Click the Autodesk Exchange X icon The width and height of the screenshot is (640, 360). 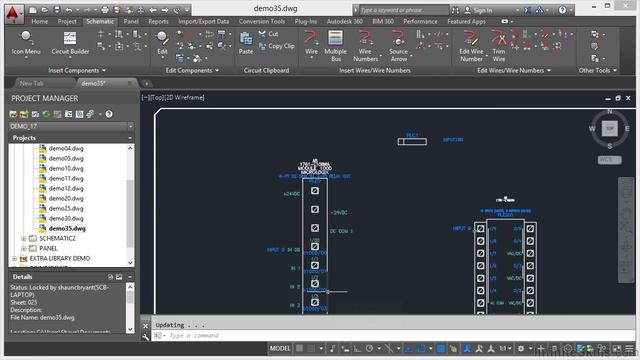tap(528, 10)
